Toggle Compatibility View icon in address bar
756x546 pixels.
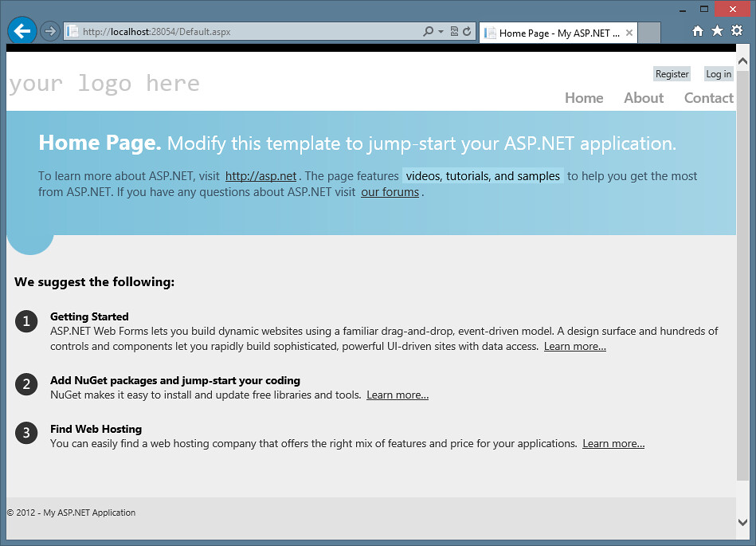[454, 32]
